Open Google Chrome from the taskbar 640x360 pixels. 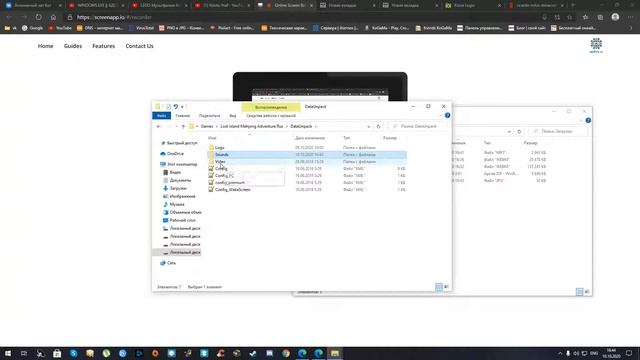point(286,353)
